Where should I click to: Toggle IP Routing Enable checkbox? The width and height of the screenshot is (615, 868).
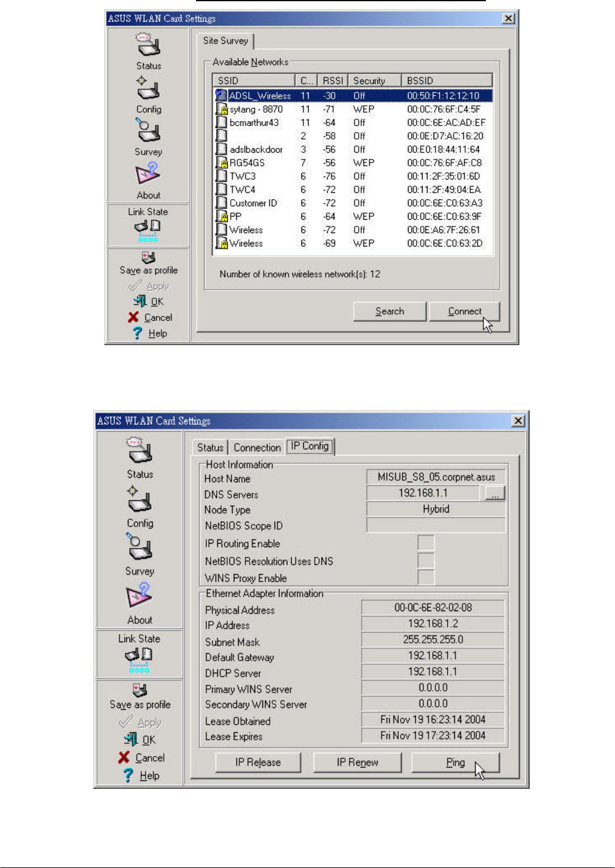(426, 543)
